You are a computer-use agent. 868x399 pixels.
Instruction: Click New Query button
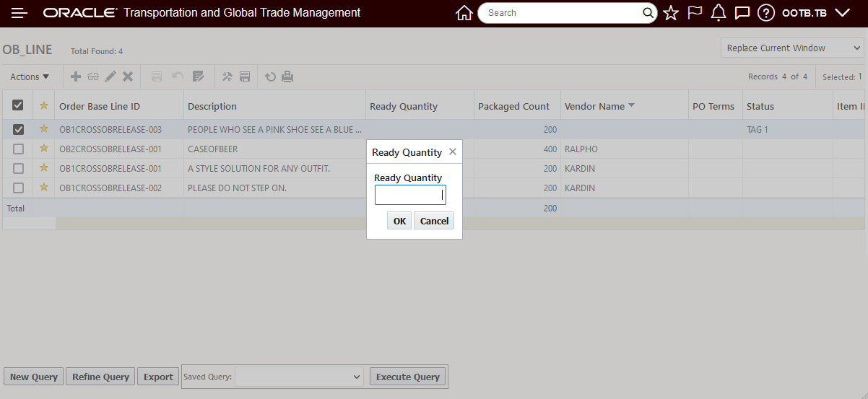(34, 377)
